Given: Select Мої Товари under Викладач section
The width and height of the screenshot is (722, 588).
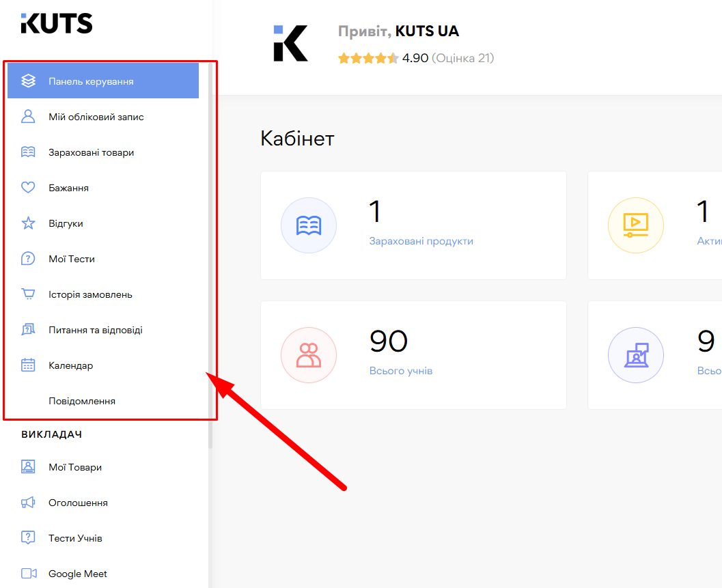Looking at the screenshot, I should coord(75,467).
